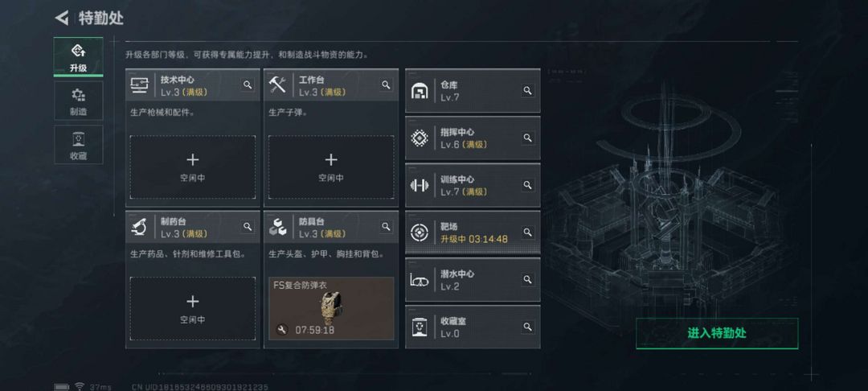Start crafting in 制药台 idle slot
Viewport: 868px width, 391px height.
(193, 308)
